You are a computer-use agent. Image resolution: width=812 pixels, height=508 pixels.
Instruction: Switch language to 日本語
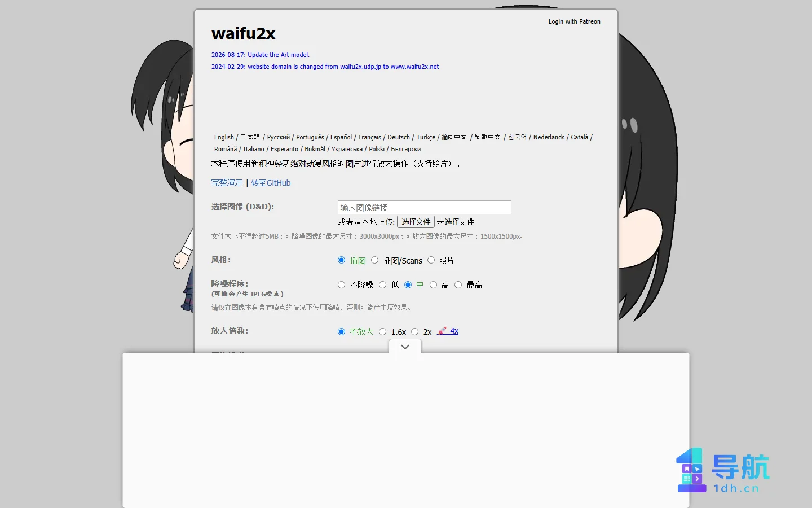250,137
